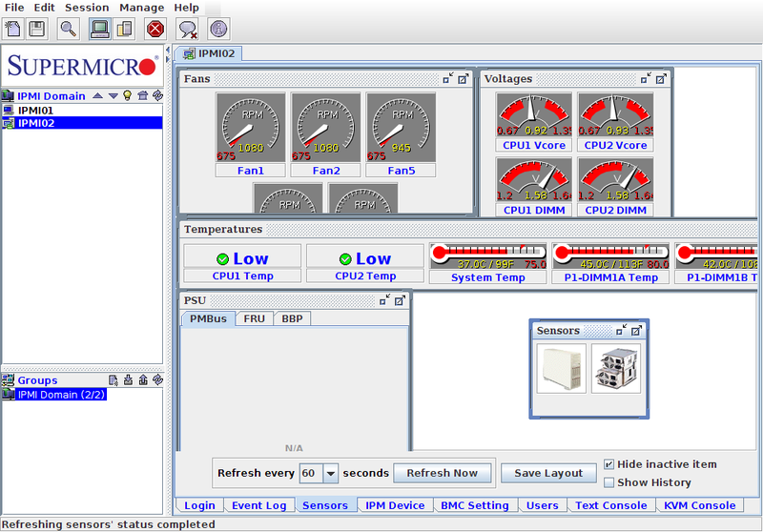Click the fan components image in Sensors

616,368
